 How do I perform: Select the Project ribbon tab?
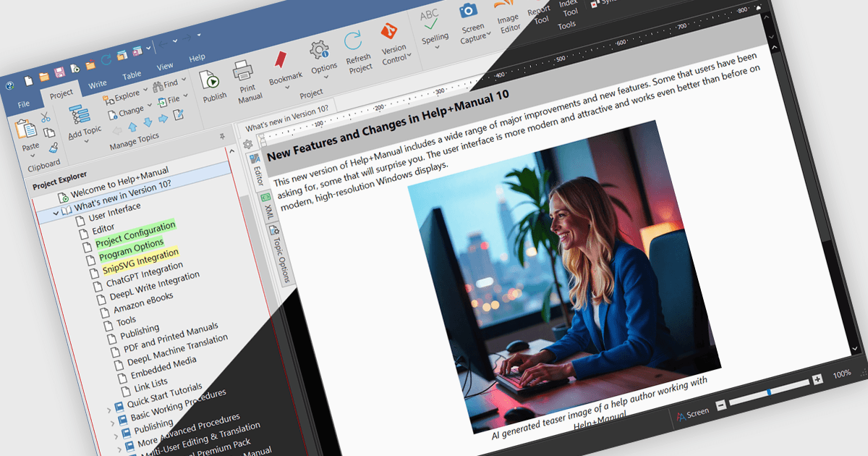61,94
